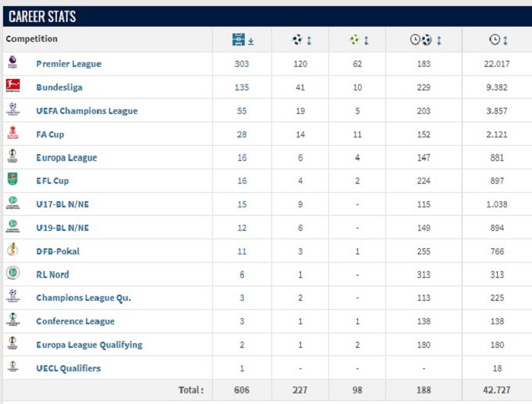This screenshot has width=532, height=404.
Task: Open Premier League appearances count 303
Action: (242, 64)
